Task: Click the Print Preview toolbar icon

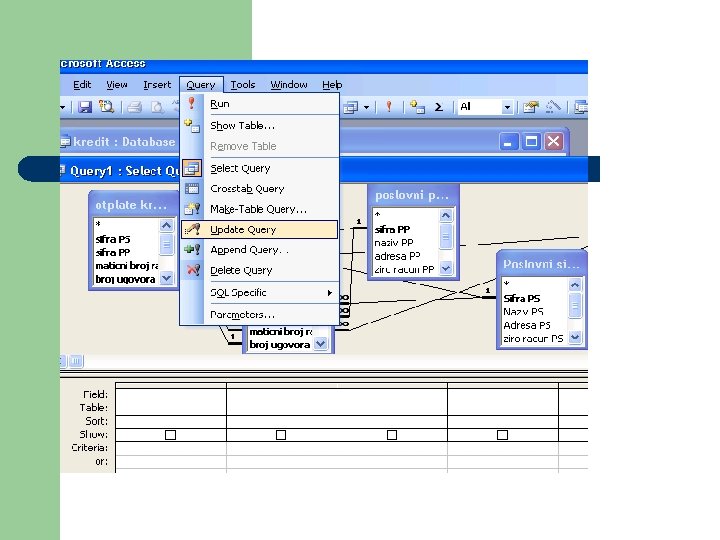Action: point(157,107)
